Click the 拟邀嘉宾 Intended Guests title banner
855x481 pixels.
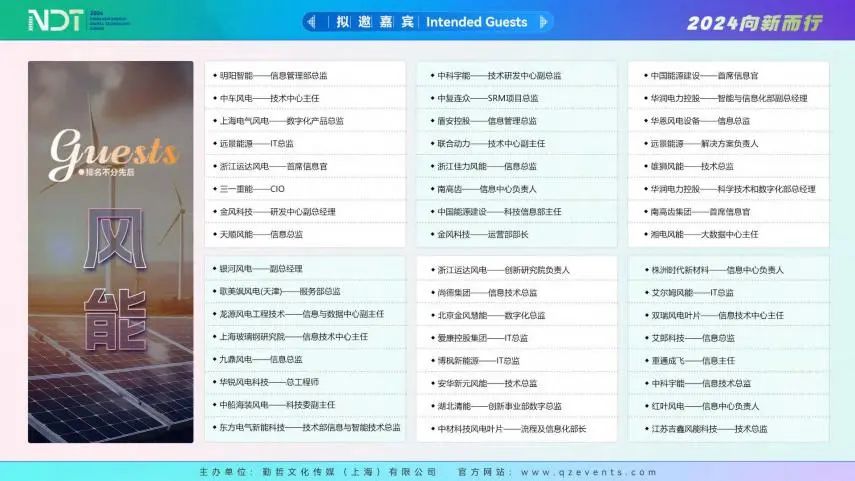pyautogui.click(x=428, y=22)
